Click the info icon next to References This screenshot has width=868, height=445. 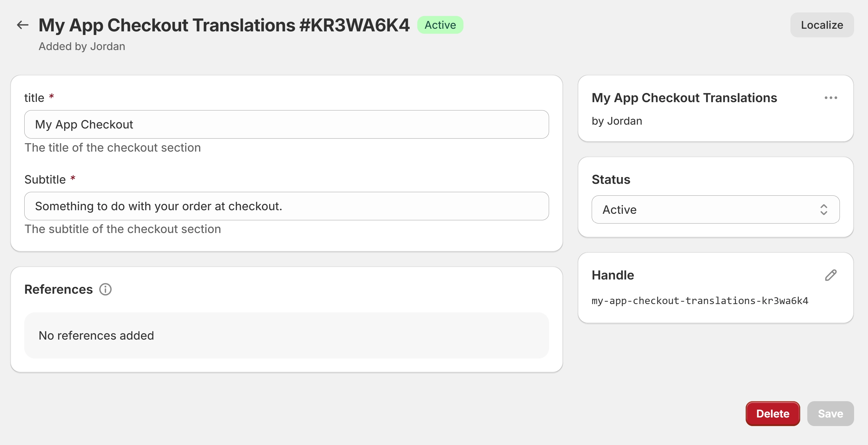click(105, 289)
